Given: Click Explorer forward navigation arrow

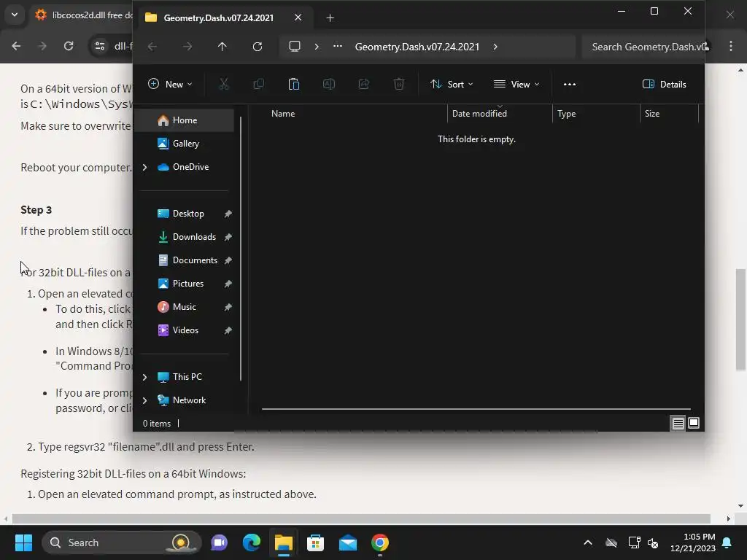Looking at the screenshot, I should point(187,46).
